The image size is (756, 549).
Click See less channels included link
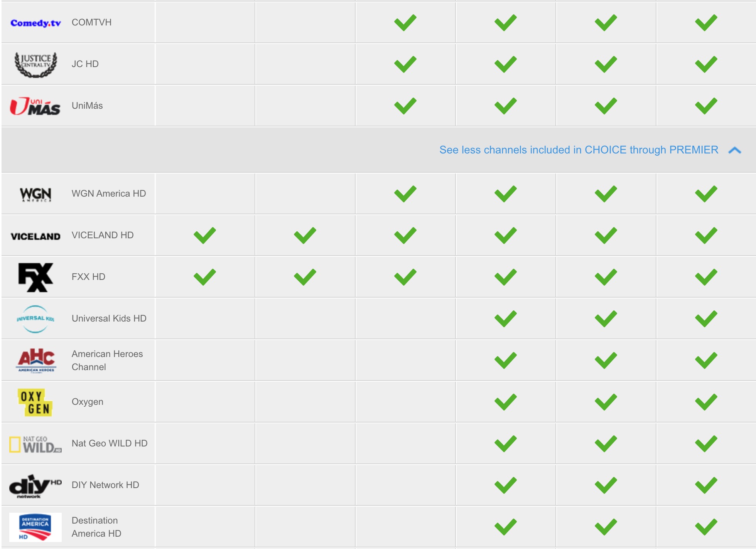pos(579,150)
